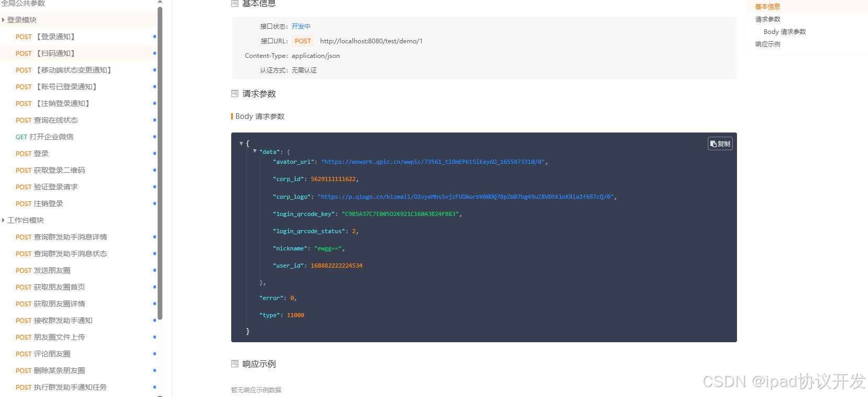Open POST 【移动端状态变更通知】 entry
The image size is (868, 397).
point(78,70)
